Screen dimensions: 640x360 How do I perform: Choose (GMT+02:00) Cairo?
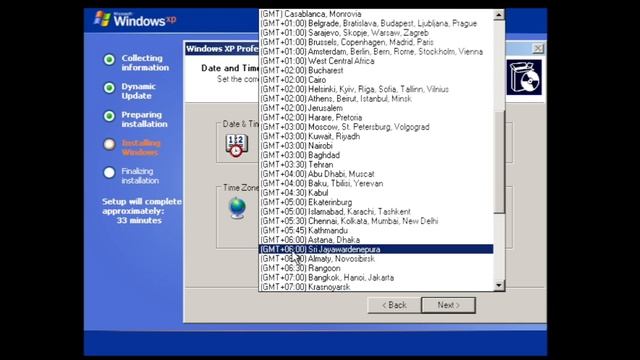click(x=376, y=80)
